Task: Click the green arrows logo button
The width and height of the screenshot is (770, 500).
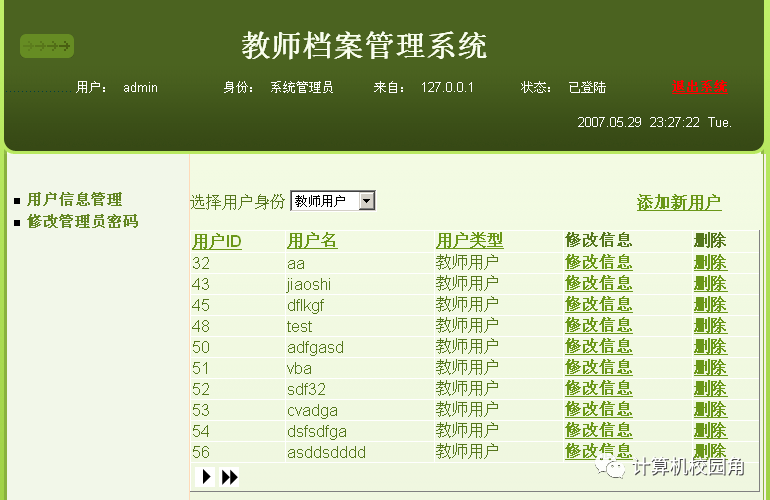Action: (47, 46)
